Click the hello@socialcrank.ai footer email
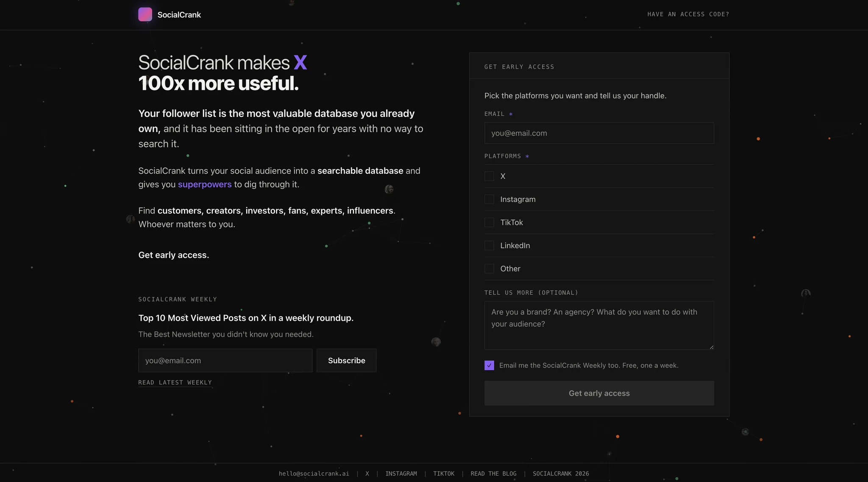This screenshot has height=482, width=868. tap(314, 474)
